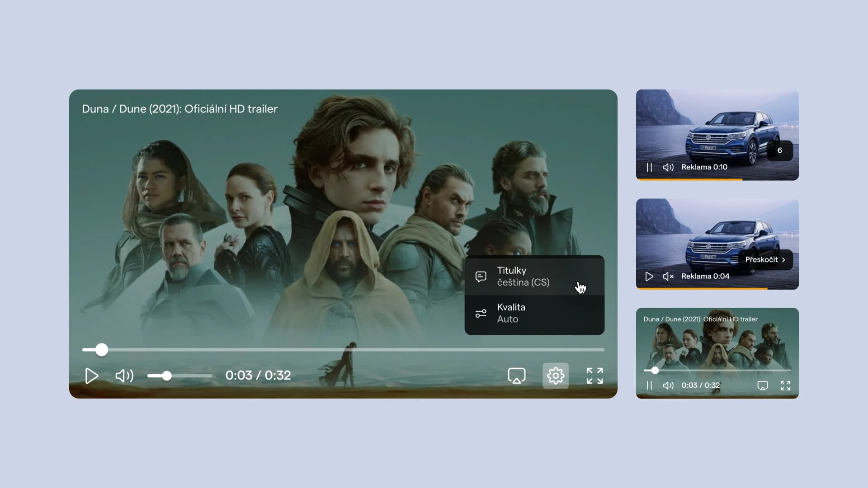Click the 0:03 / 0:32 main time display

tap(258, 375)
